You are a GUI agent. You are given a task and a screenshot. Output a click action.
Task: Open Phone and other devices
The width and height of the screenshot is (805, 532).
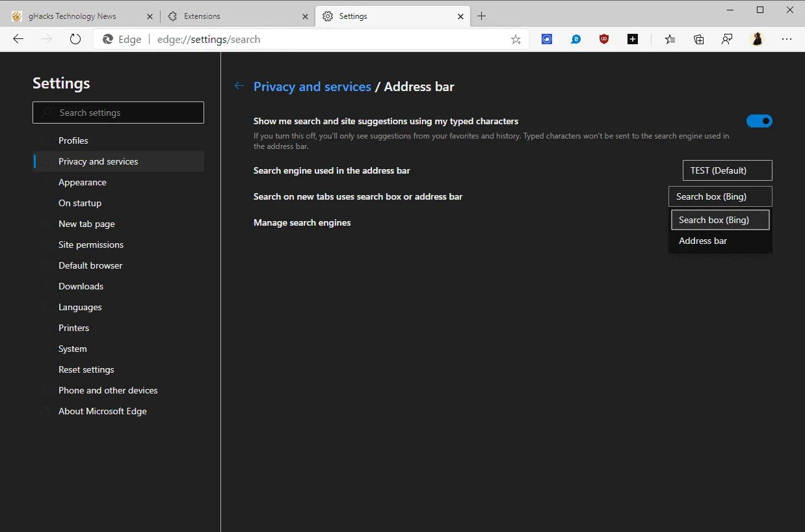tap(118, 390)
